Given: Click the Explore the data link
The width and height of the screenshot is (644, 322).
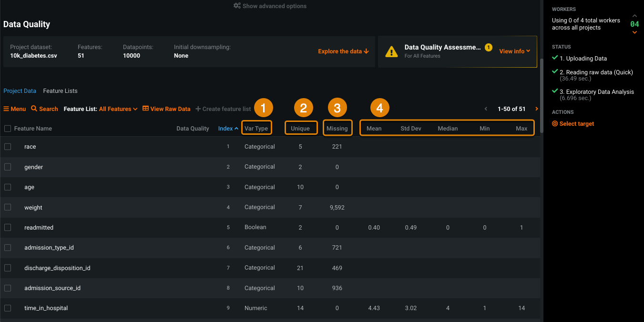Looking at the screenshot, I should coord(343,51).
